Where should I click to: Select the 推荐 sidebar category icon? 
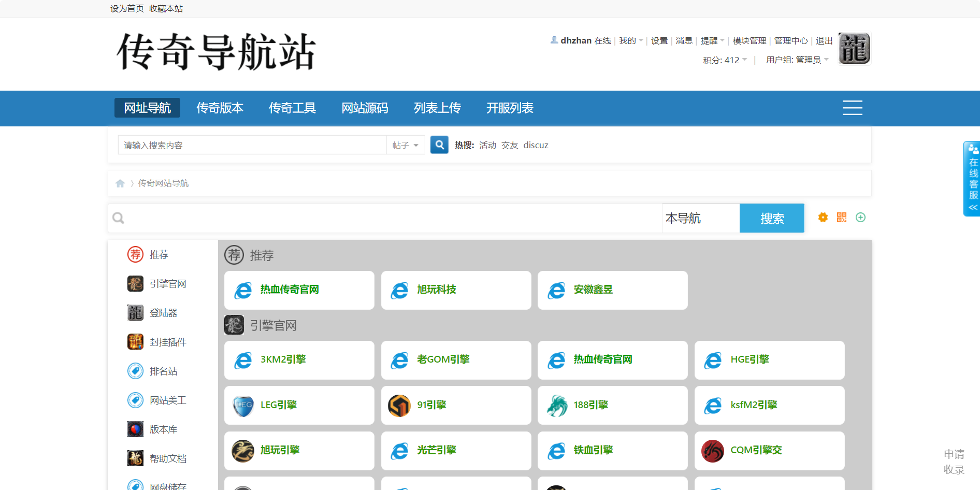pos(135,254)
